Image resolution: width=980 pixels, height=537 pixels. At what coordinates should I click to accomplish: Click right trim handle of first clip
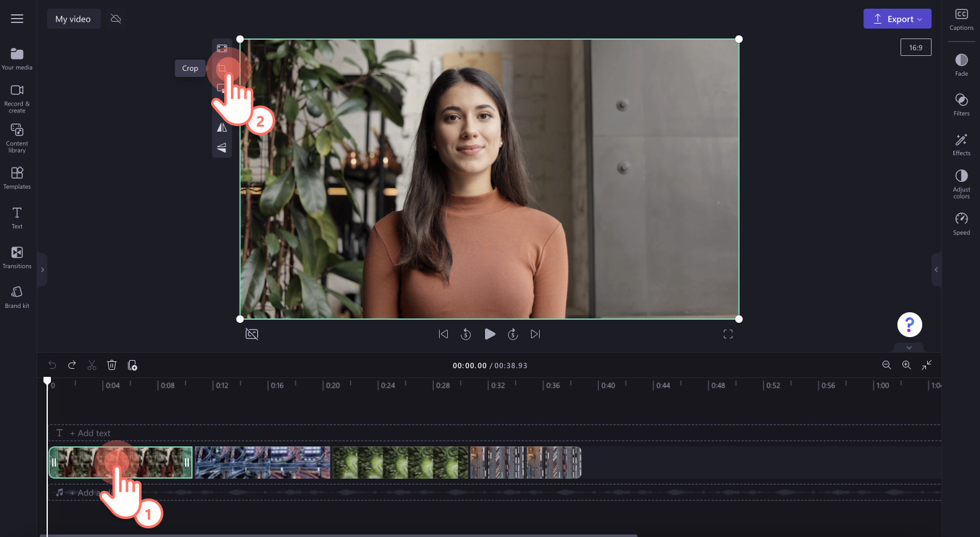click(186, 463)
